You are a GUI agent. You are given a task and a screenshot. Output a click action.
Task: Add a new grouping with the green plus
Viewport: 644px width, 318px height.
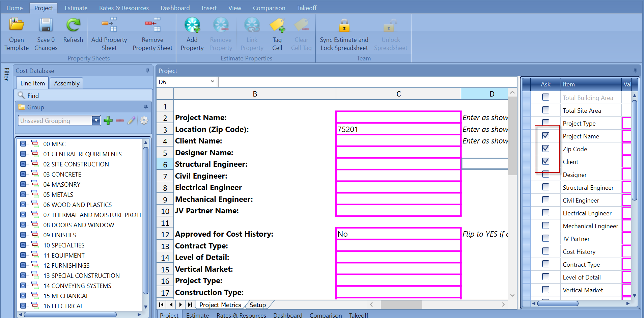pyautogui.click(x=108, y=120)
